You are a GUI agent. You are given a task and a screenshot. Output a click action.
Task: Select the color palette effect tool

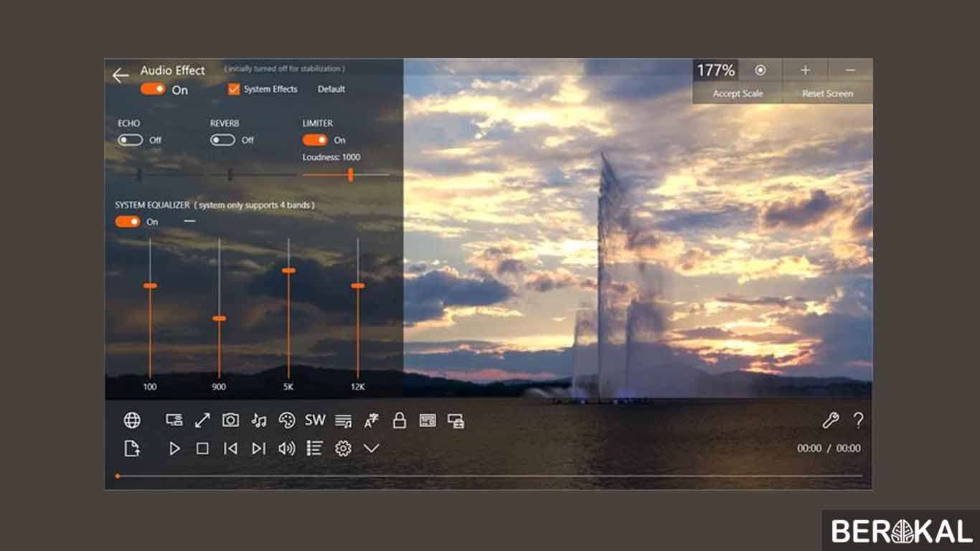287,420
